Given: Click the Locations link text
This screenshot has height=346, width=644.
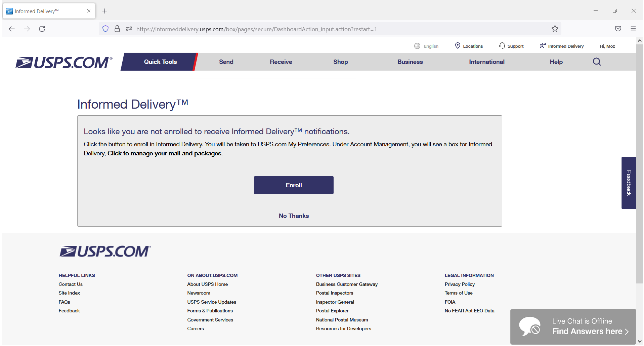Looking at the screenshot, I should 473,46.
